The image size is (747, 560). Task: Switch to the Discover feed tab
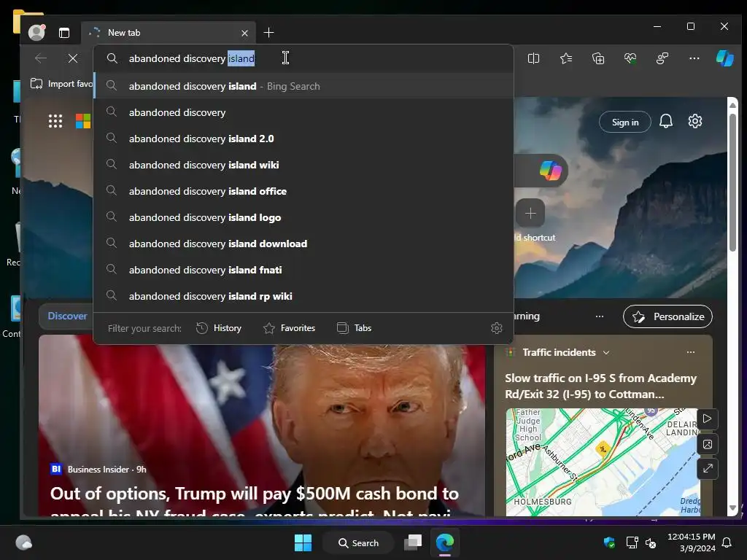67,316
